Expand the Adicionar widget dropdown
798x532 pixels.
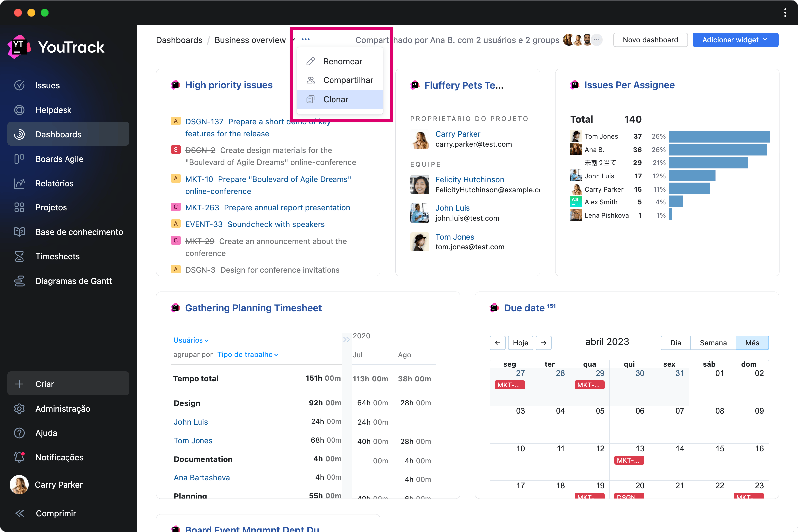pyautogui.click(x=735, y=40)
